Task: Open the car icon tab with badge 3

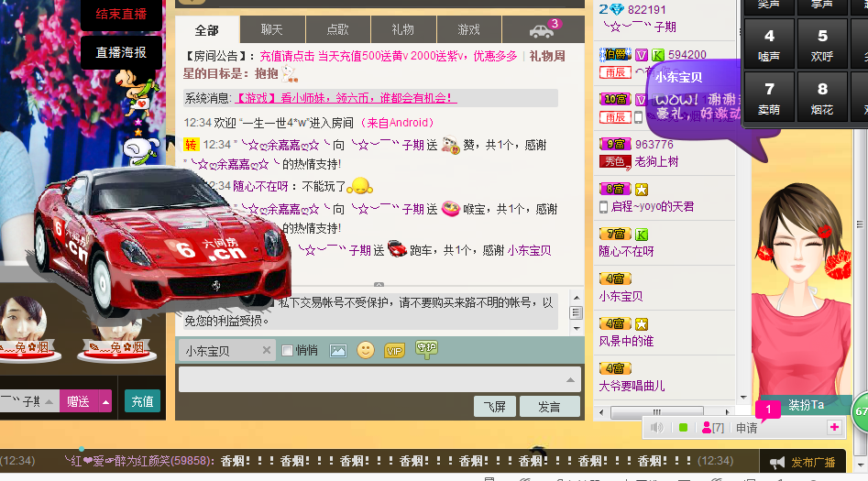Action: 543,30
